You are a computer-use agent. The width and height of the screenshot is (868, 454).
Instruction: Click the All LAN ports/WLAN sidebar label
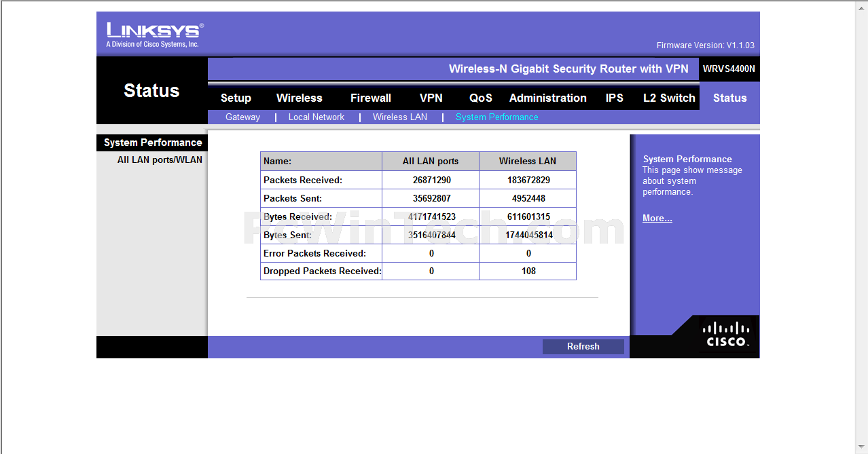point(160,160)
